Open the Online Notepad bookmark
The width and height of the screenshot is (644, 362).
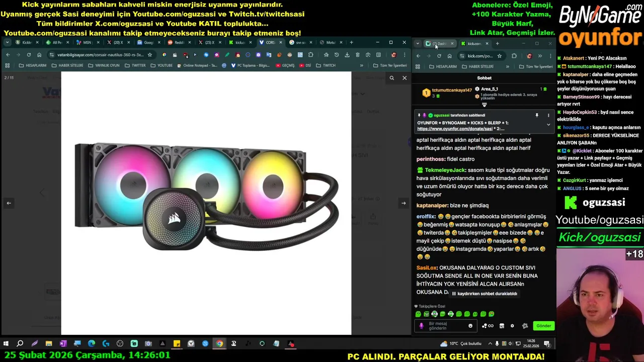197,65
